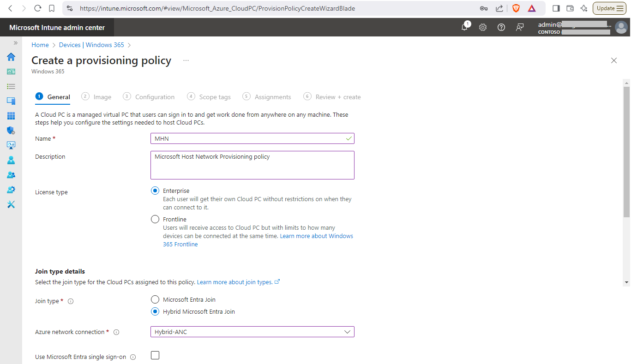Open All services list icon in sidebar
This screenshot has width=631, height=364.
click(11, 86)
